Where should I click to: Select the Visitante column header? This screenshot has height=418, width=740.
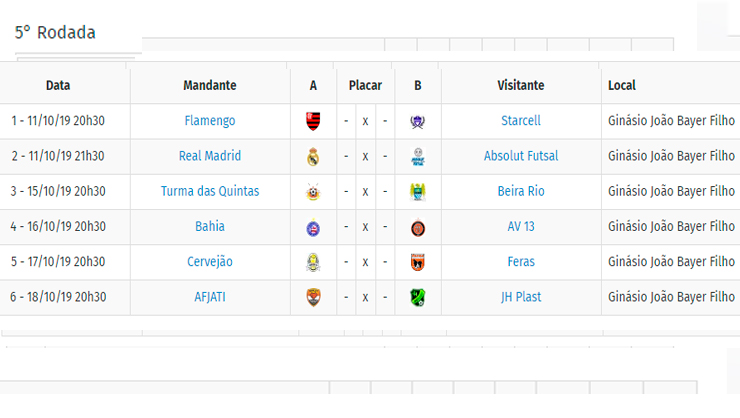pos(521,85)
